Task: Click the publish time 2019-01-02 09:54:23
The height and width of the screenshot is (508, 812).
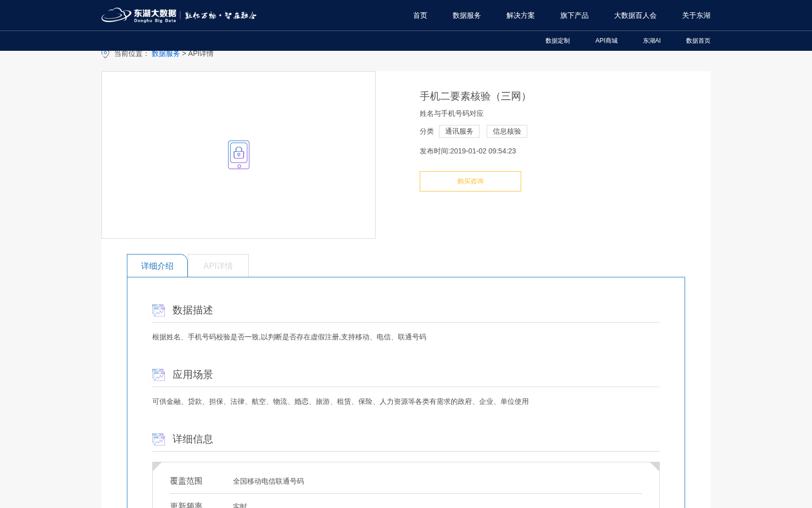Action: point(483,151)
